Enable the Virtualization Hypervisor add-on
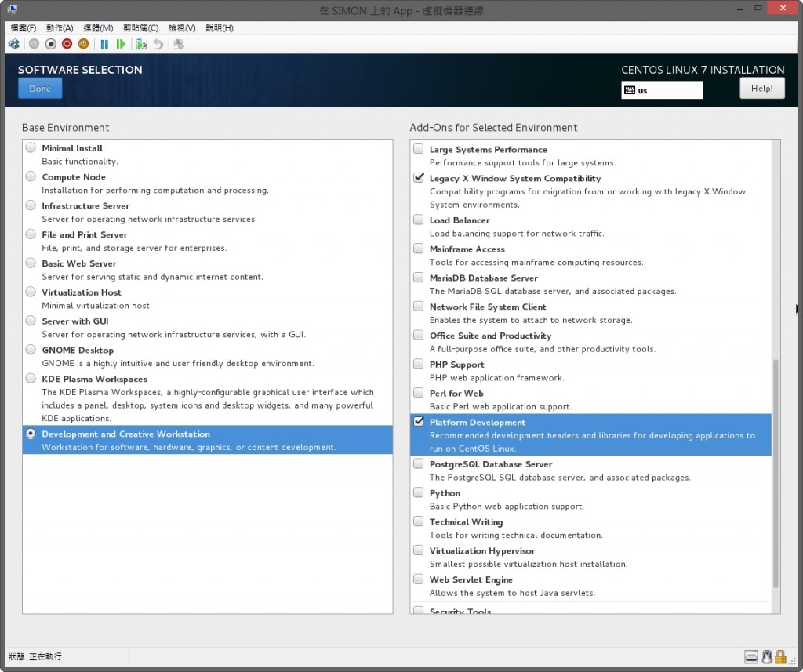Viewport: 803px width, 672px height. click(x=419, y=550)
